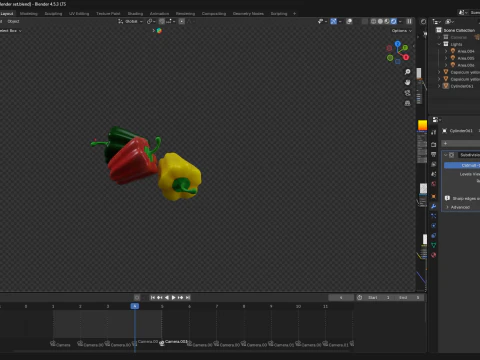Image resolution: width=480 pixels, height=360 pixels.
Task: Open the Tool properties tab icon
Action: pos(434,132)
